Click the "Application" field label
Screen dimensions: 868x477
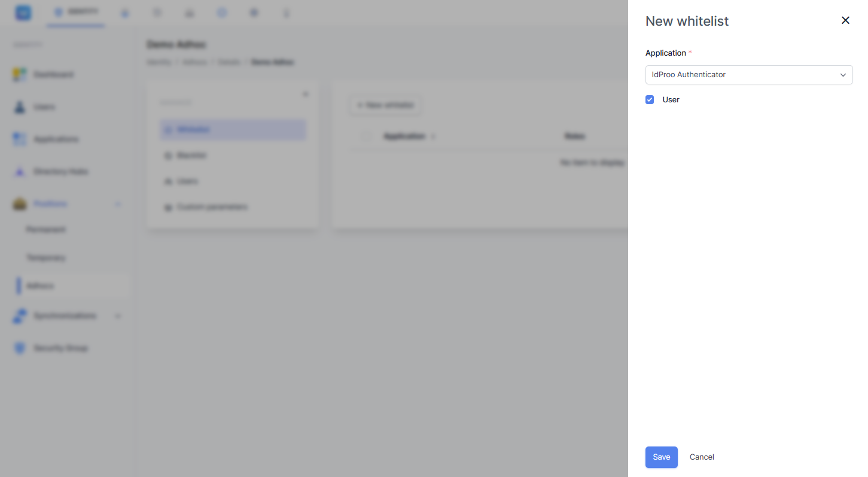click(666, 53)
